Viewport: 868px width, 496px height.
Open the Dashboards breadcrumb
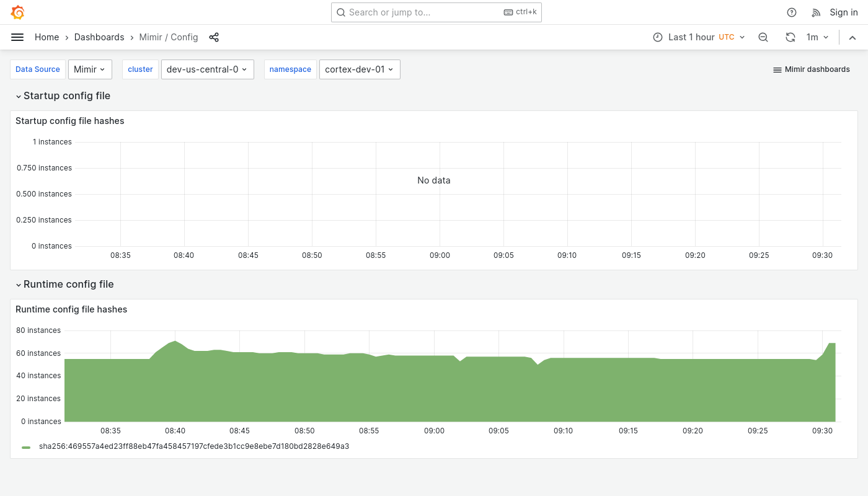pos(99,37)
